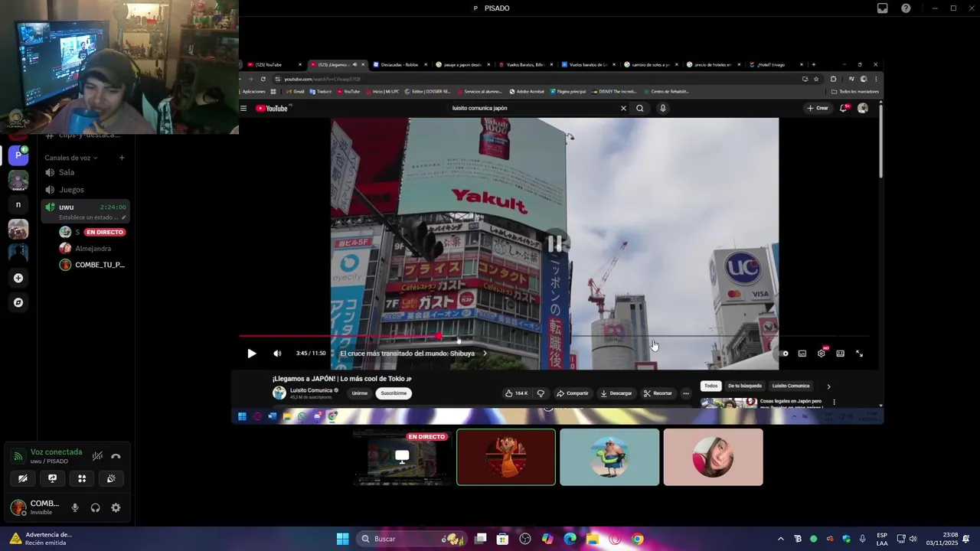
Task: Mute the YouTube player volume icon
Action: click(277, 354)
